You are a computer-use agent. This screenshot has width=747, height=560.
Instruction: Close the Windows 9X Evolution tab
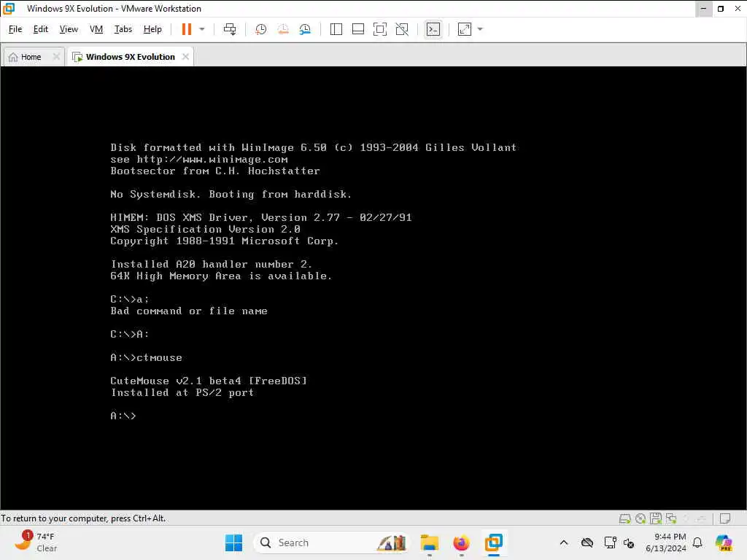click(x=186, y=57)
